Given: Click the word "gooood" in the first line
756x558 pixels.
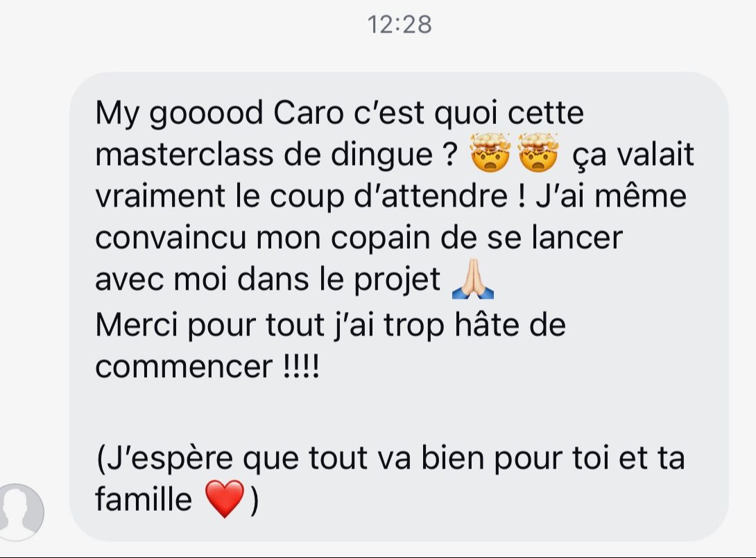Looking at the screenshot, I should (207, 114).
